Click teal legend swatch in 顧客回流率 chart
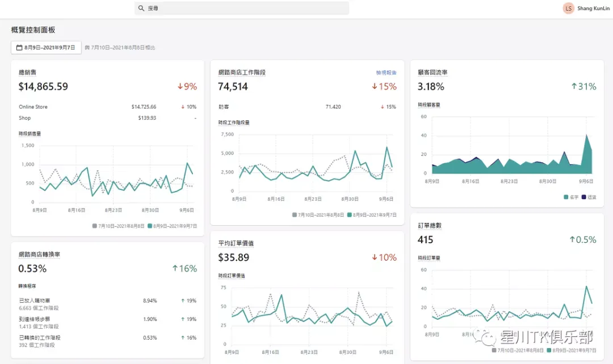This screenshot has width=613, height=364. point(566,197)
